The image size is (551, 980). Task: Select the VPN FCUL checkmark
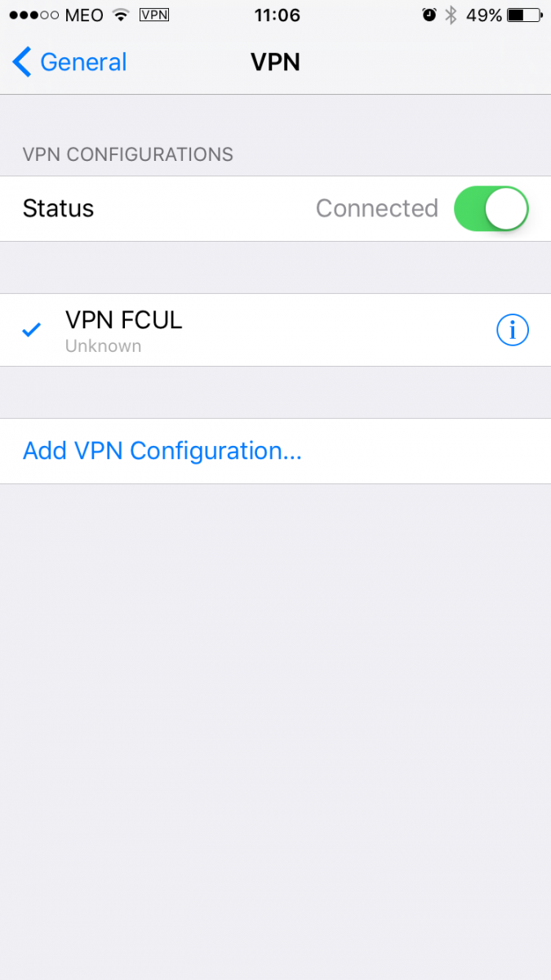point(32,330)
